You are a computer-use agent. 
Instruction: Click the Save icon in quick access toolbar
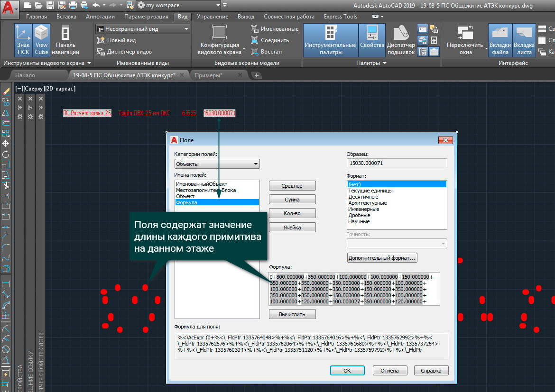(x=51, y=5)
